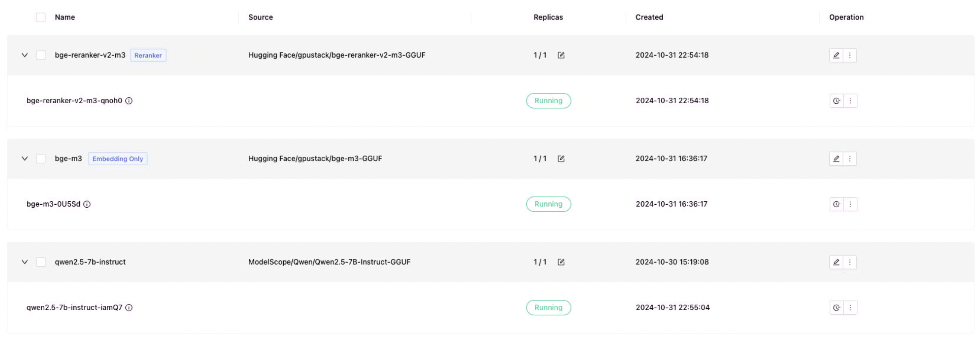This screenshot has width=980, height=338.
Task: Check the bge-reranker-v2-m3 row checkbox
Action: [x=41, y=55]
